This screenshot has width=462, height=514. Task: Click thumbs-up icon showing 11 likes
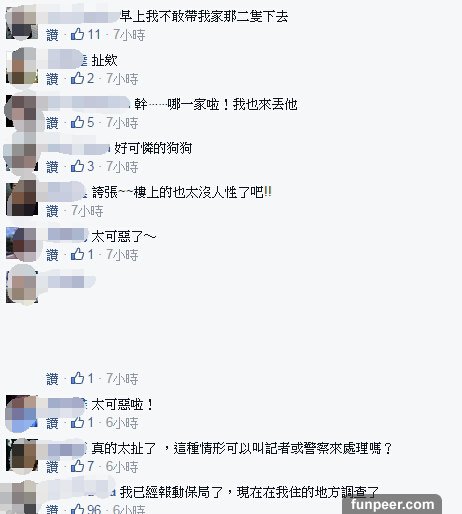(77, 34)
